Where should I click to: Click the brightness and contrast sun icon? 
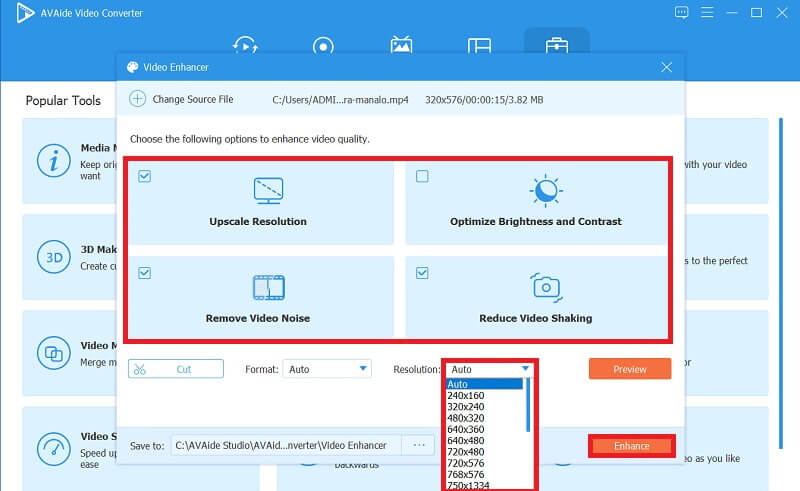tap(546, 190)
